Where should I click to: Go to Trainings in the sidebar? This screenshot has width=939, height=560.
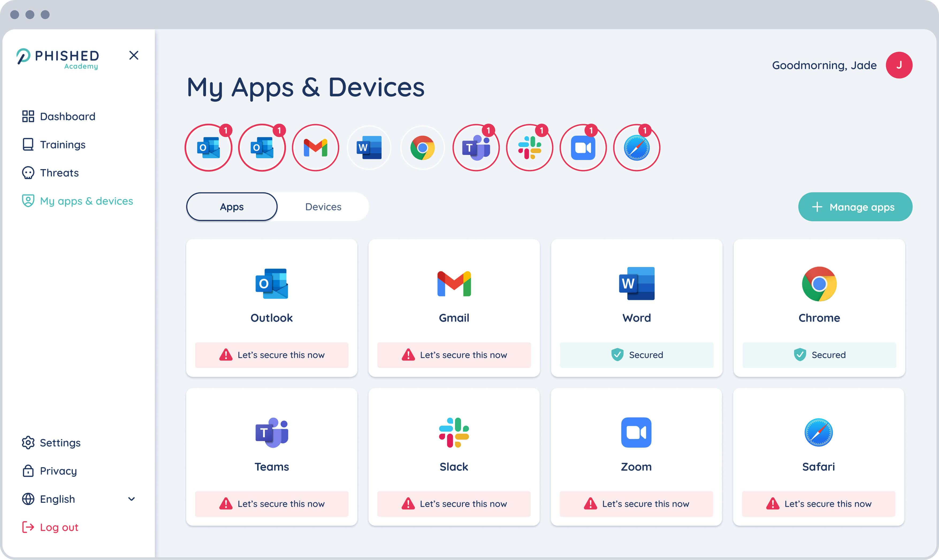point(54,144)
